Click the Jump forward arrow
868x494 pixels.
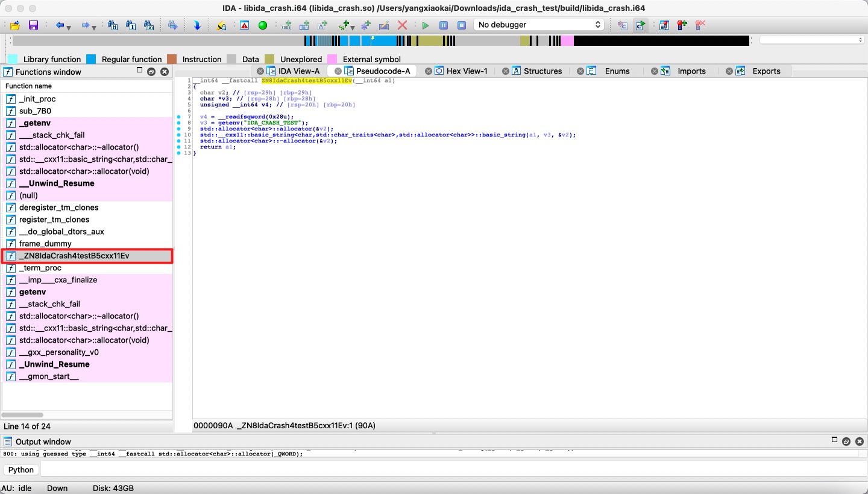(86, 25)
